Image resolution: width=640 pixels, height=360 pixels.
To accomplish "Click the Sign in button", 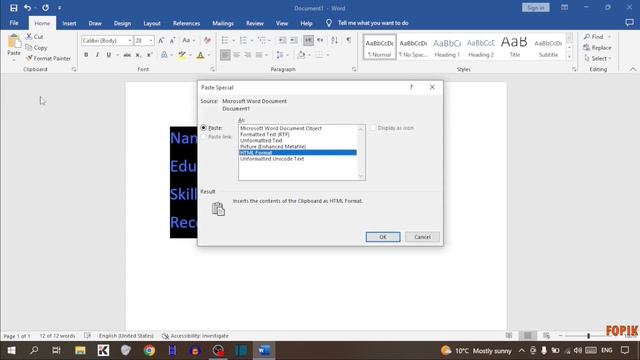I will (x=536, y=8).
